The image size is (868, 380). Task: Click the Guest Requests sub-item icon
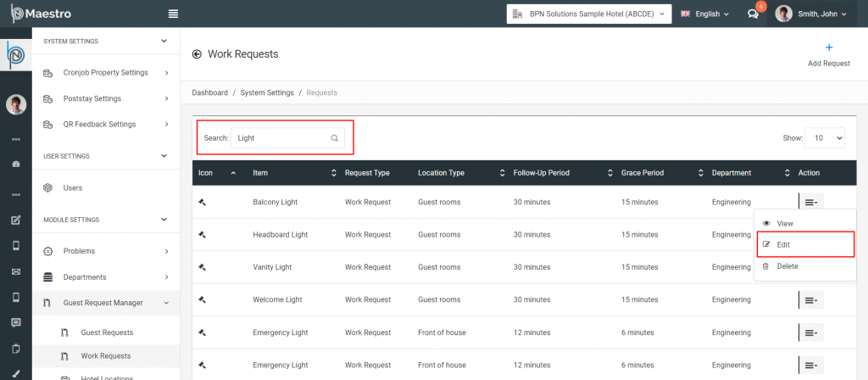tap(64, 332)
